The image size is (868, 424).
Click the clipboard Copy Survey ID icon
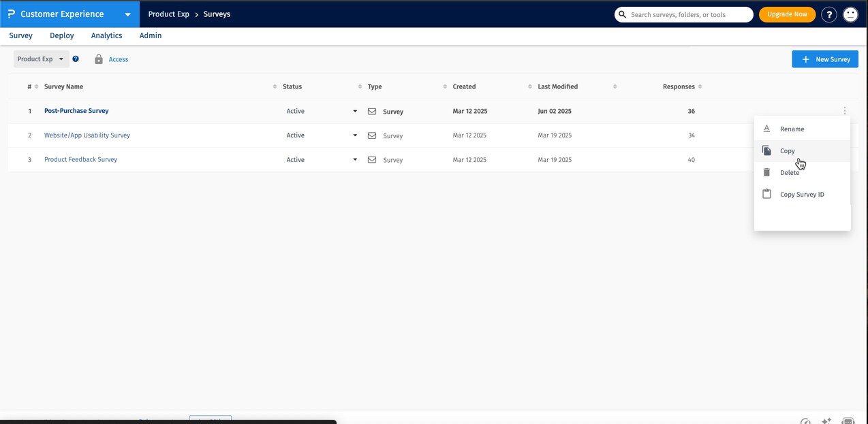coord(766,194)
